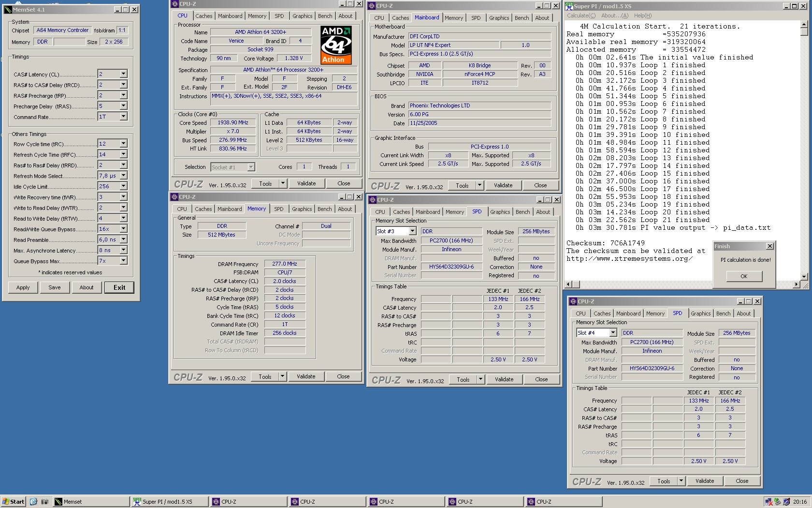812x508 pixels.
Task: Click the second quick launch icon beside Start
Action: (44, 502)
